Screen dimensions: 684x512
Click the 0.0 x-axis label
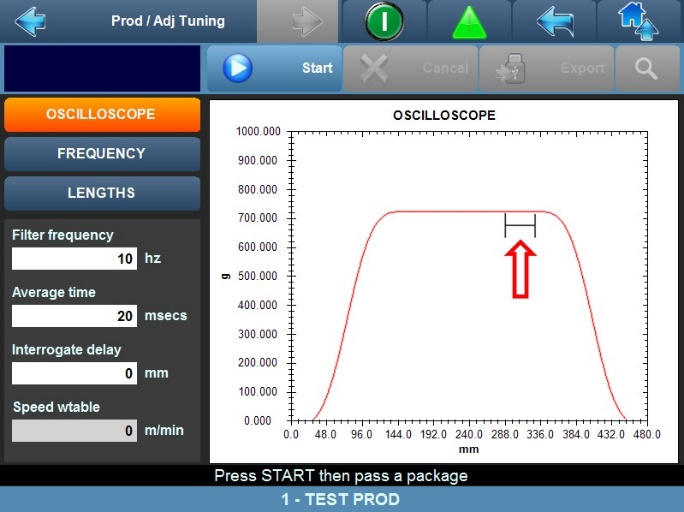(x=291, y=434)
